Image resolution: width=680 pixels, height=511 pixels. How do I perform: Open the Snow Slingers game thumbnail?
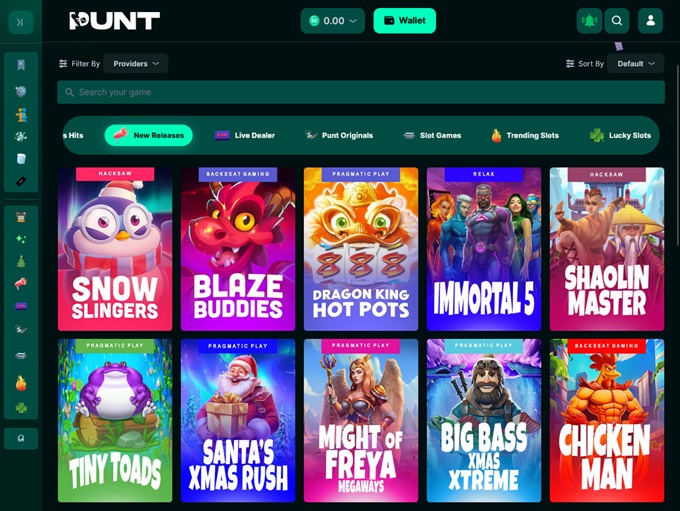point(115,249)
